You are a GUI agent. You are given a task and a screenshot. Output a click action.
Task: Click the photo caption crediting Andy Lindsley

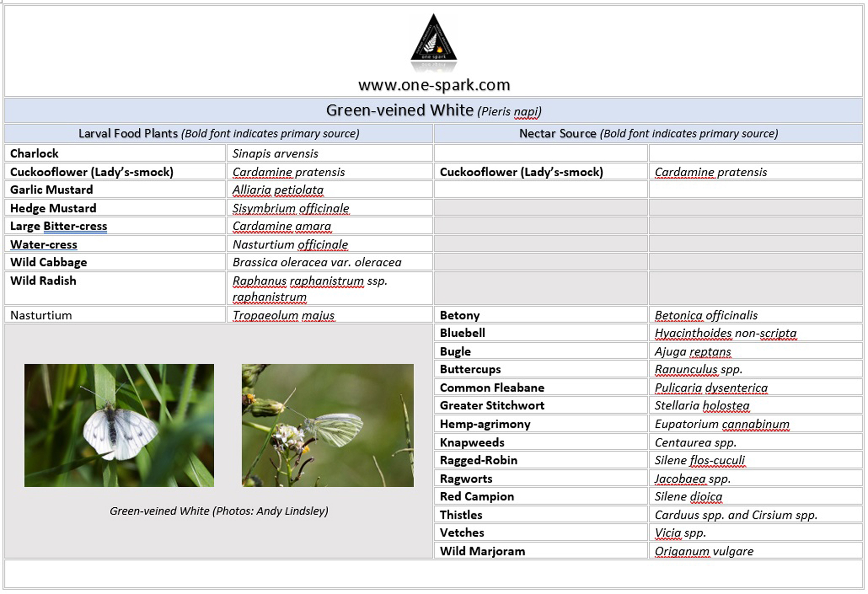(218, 511)
